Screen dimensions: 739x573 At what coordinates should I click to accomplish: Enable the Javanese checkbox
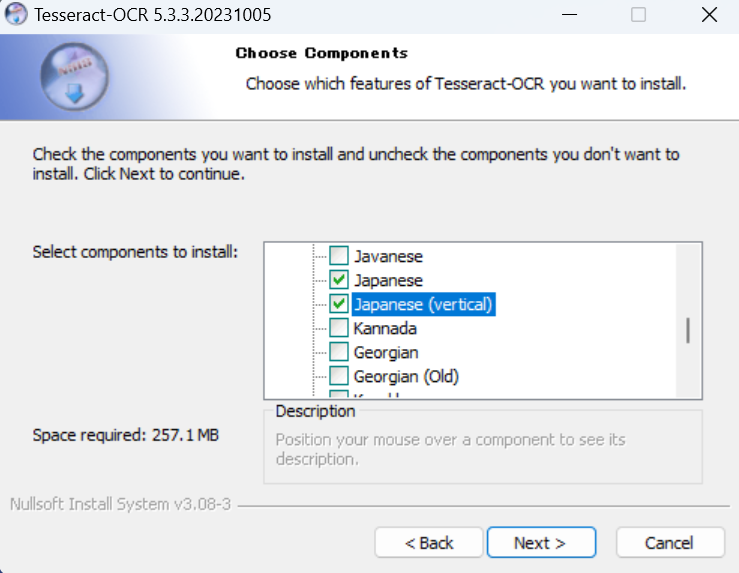point(339,256)
